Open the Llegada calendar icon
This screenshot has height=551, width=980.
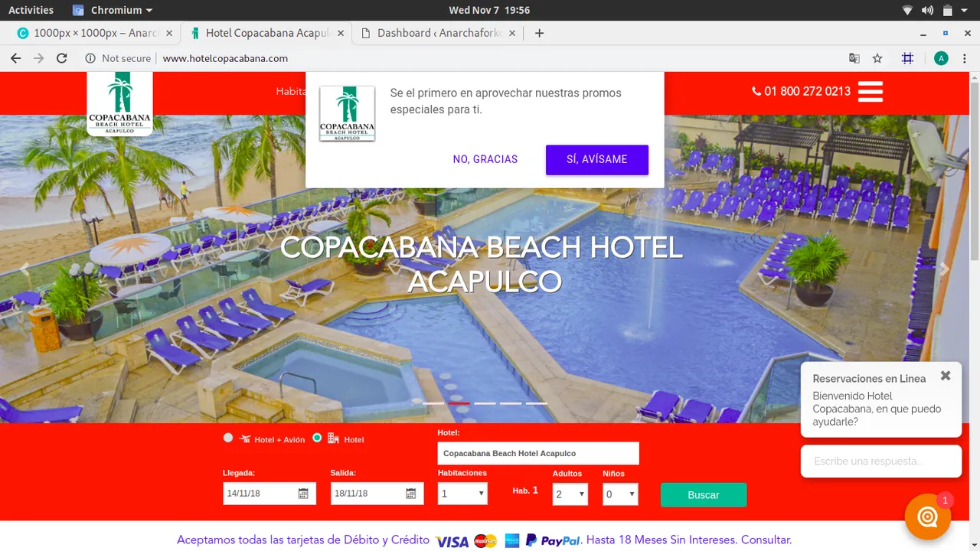point(303,494)
